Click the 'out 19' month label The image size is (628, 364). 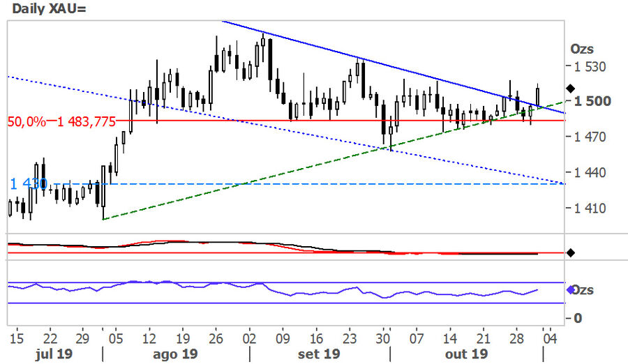coord(466,354)
